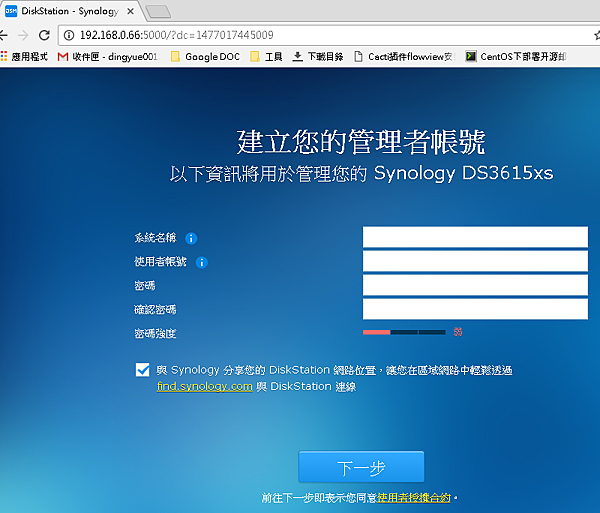Click the 建立您的管理者帳號 heading text
Image resolution: width=600 pixels, height=513 pixels.
point(361,142)
